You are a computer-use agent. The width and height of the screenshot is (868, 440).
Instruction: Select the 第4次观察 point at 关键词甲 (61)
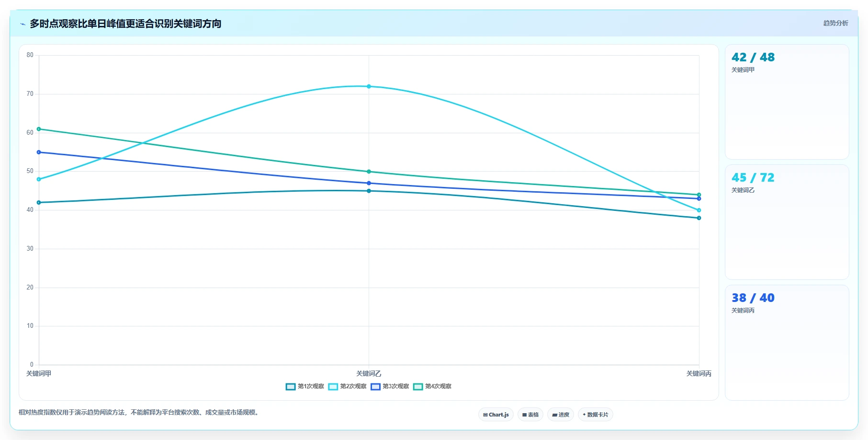coord(39,129)
